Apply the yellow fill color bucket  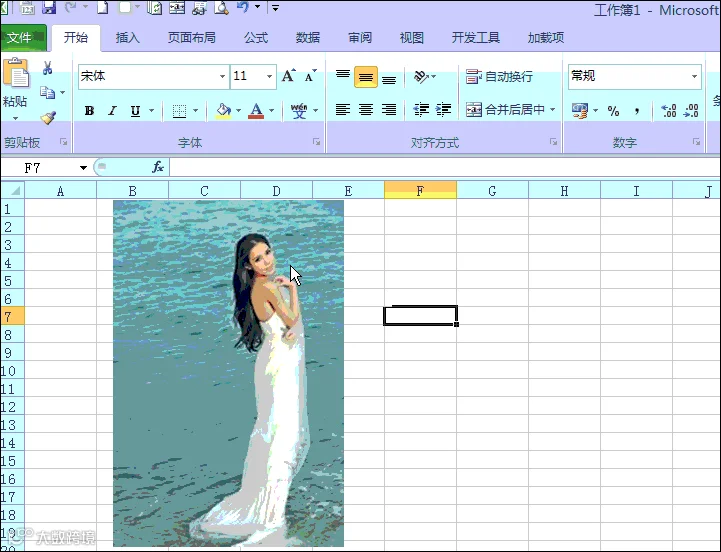223,111
